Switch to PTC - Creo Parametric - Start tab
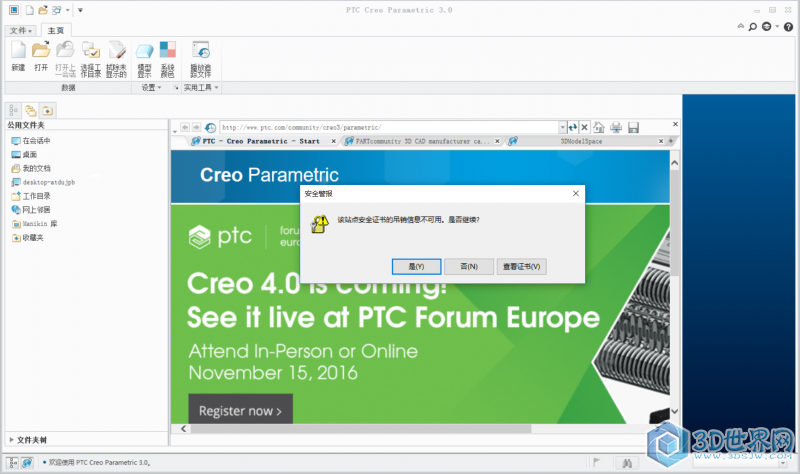 pyautogui.click(x=261, y=141)
